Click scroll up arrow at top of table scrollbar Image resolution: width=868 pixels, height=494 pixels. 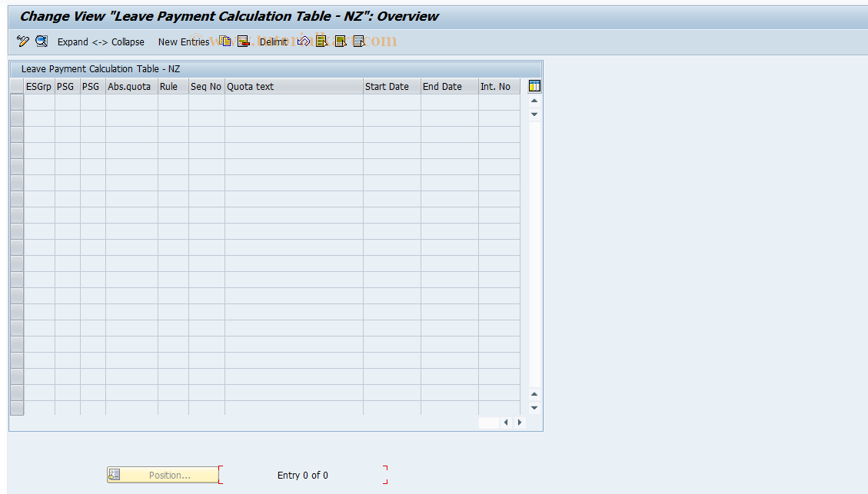point(534,101)
